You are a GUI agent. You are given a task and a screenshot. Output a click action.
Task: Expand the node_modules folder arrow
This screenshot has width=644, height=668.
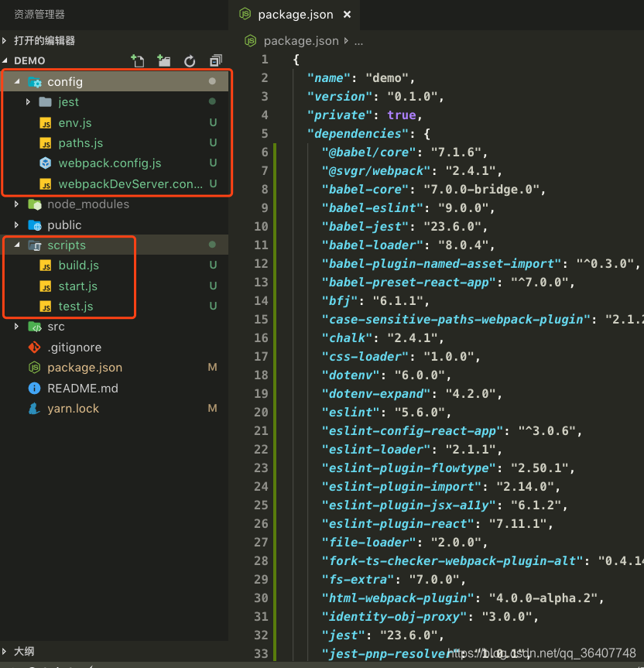[16, 204]
